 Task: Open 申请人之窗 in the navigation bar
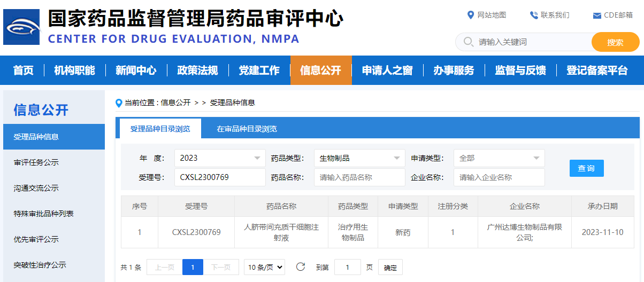point(387,70)
